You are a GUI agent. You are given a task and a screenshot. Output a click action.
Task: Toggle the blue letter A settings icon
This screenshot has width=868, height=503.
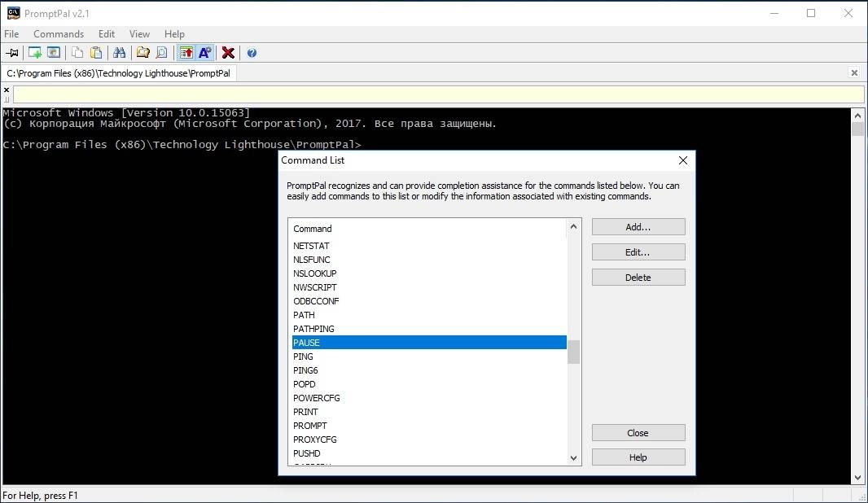tap(205, 53)
